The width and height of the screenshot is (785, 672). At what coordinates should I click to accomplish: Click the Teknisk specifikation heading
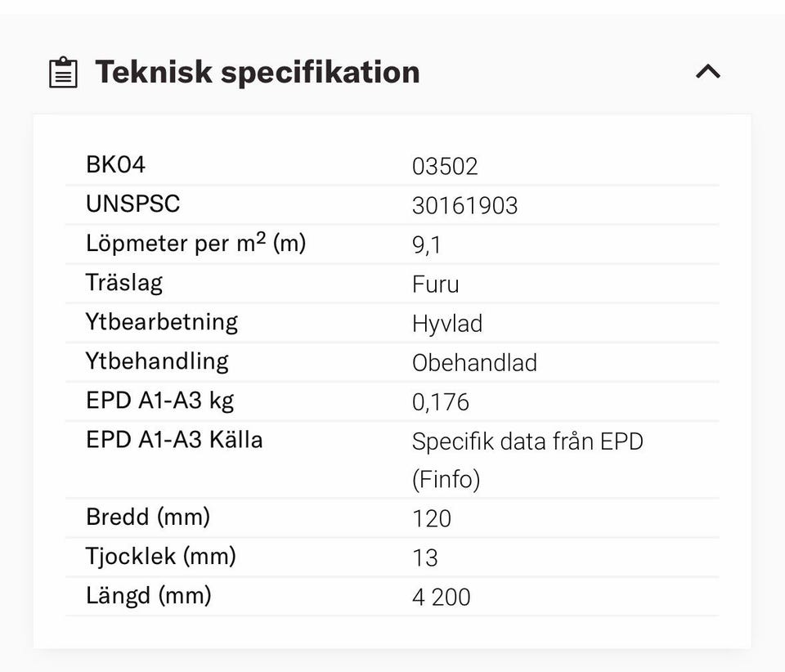coord(258,72)
